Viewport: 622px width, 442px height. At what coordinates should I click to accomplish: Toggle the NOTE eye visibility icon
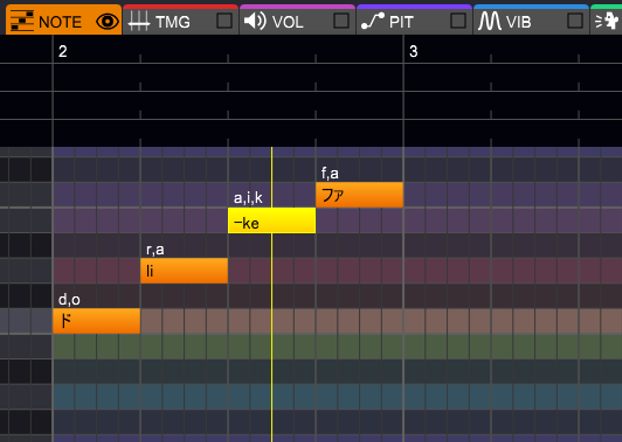(107, 21)
